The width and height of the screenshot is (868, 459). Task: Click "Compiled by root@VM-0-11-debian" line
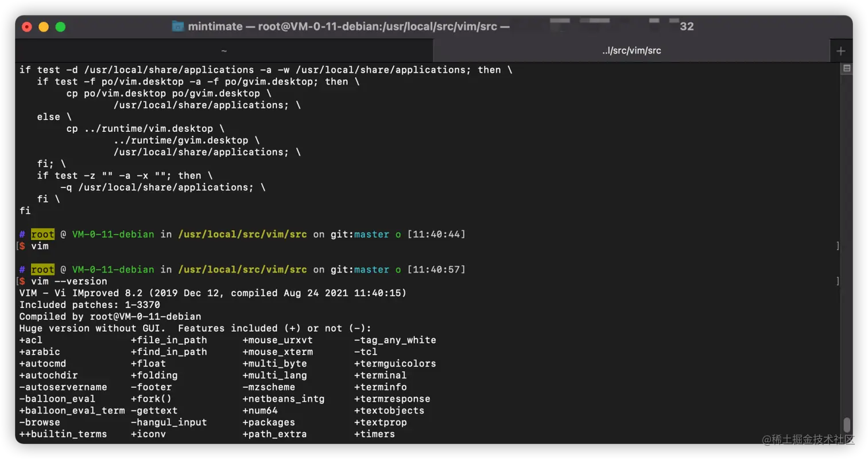(x=110, y=317)
